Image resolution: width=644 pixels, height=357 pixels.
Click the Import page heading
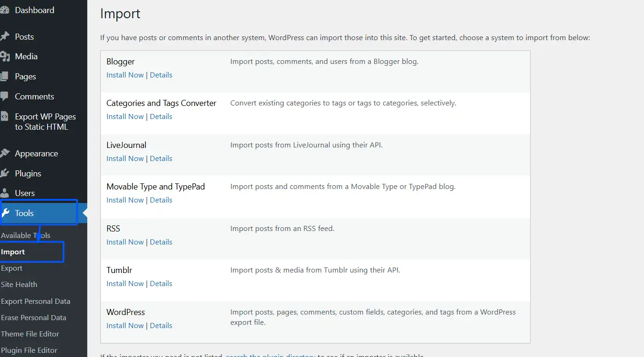pyautogui.click(x=120, y=14)
